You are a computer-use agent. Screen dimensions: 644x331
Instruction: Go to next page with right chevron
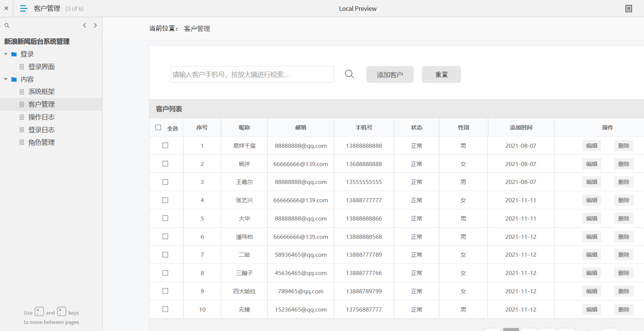click(x=95, y=25)
